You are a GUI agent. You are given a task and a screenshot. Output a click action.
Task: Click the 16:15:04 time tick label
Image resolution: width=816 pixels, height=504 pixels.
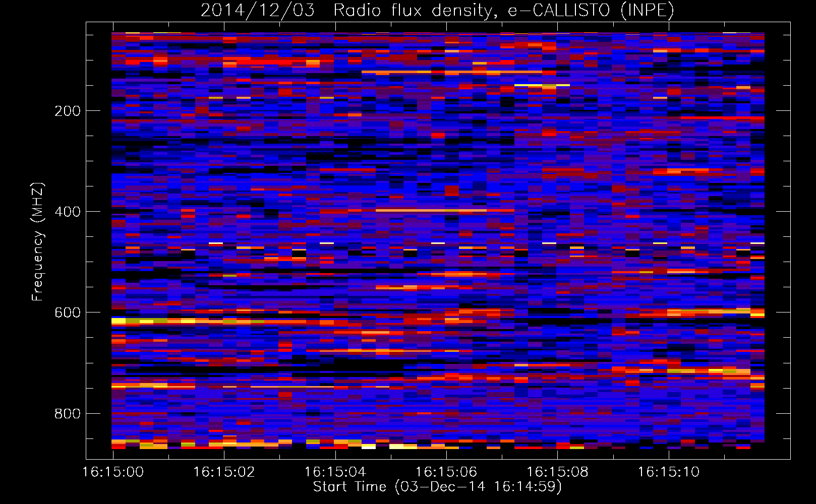335,472
